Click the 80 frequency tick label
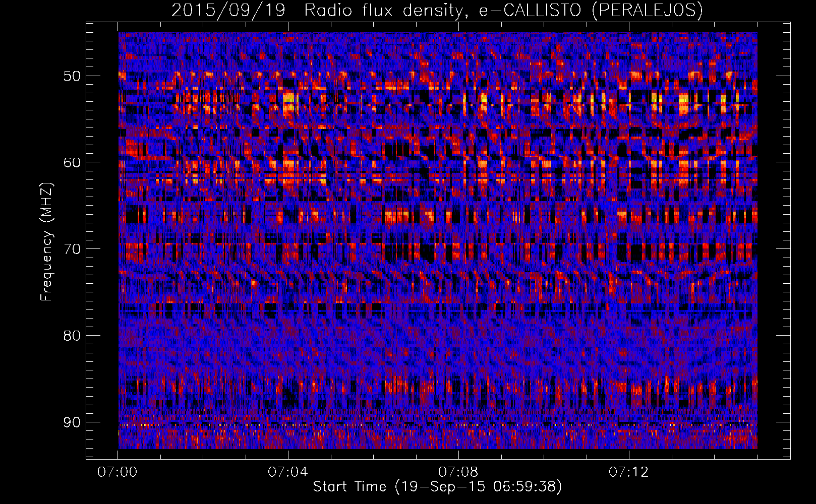 (72, 336)
